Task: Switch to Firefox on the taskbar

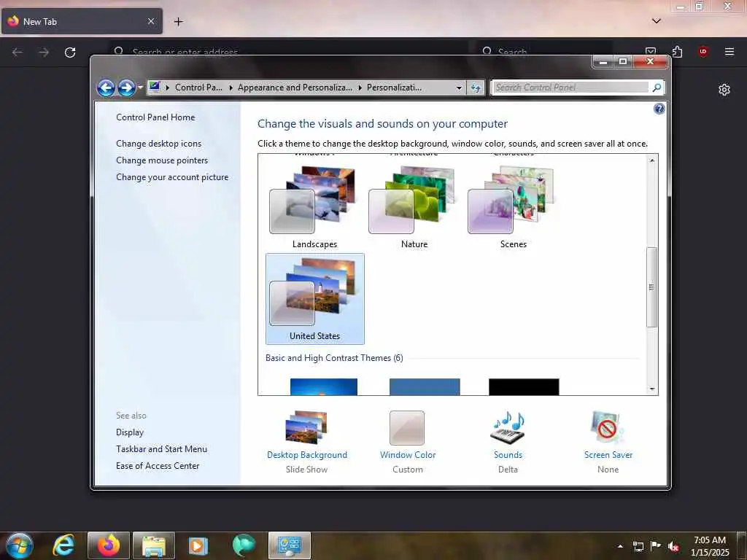Action: pyautogui.click(x=109, y=545)
